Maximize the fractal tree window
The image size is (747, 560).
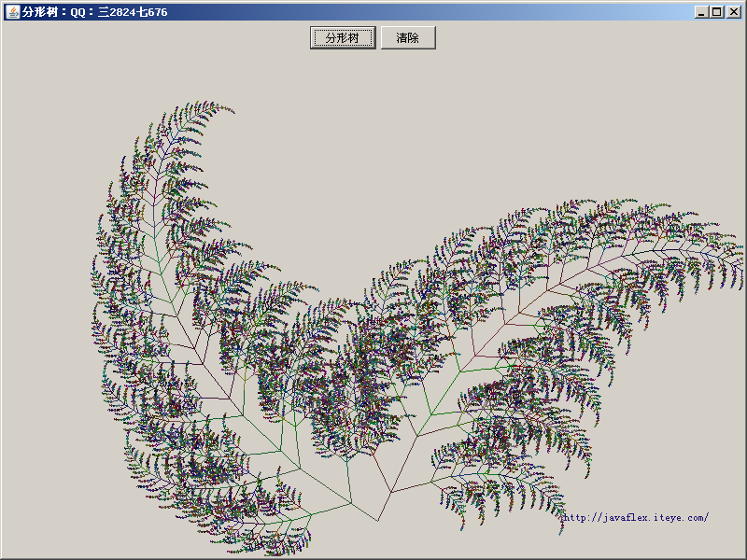click(716, 12)
